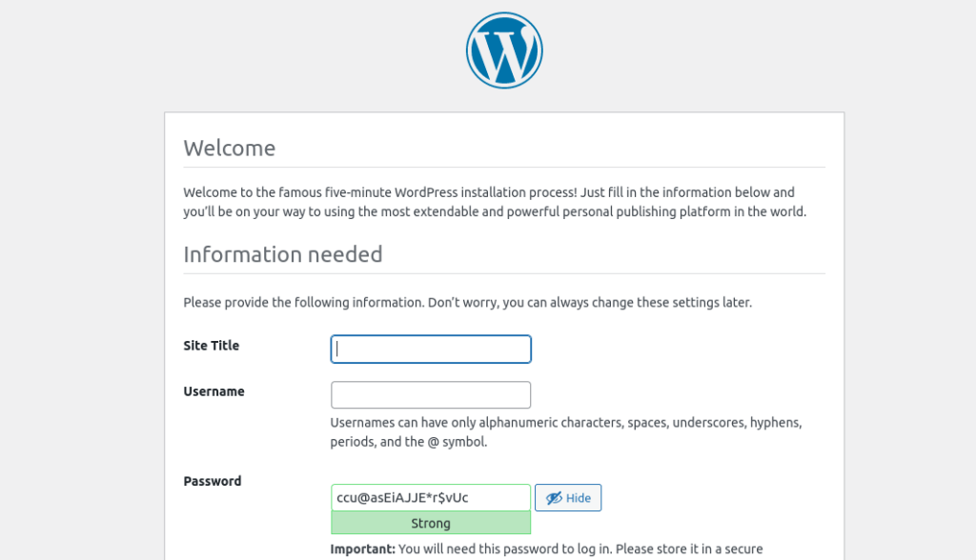This screenshot has width=976, height=560.
Task: Click the Welcome heading
Action: [x=229, y=148]
